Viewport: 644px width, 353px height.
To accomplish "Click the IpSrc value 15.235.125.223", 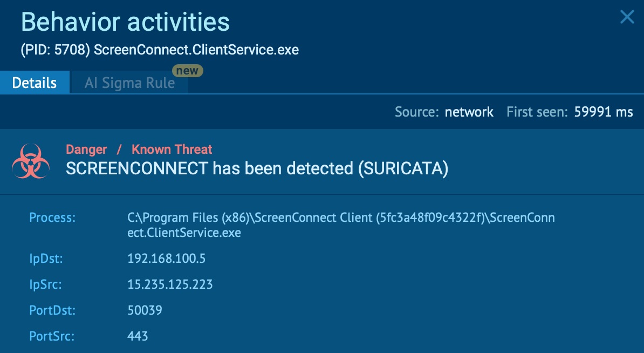I will pos(170,284).
